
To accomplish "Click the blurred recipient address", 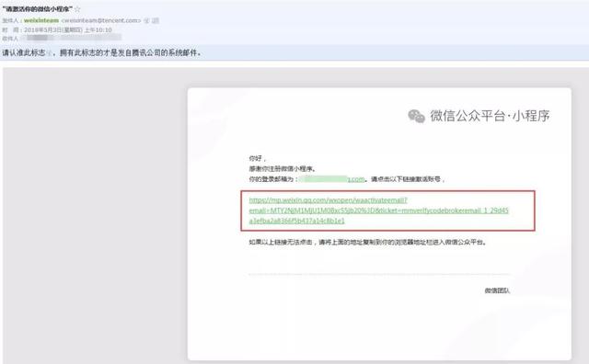I will (x=72, y=38).
